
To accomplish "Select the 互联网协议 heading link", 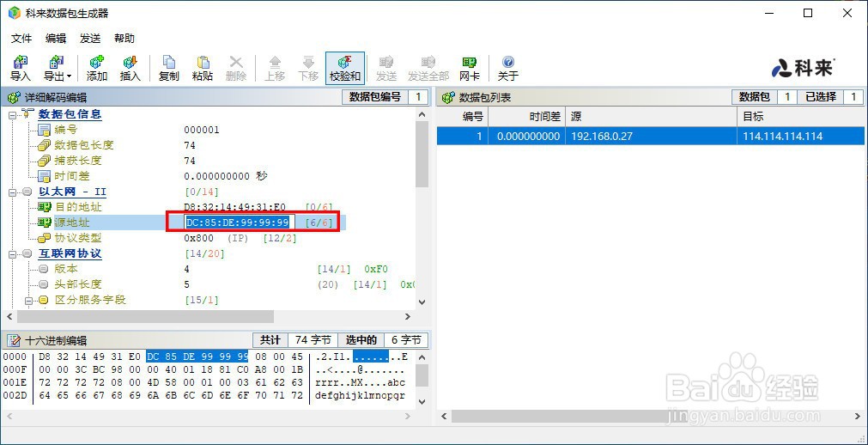I will pos(70,253).
